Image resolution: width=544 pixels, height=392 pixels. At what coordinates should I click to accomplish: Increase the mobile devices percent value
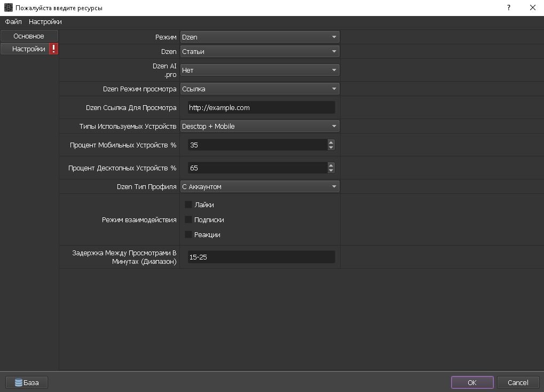331,143
